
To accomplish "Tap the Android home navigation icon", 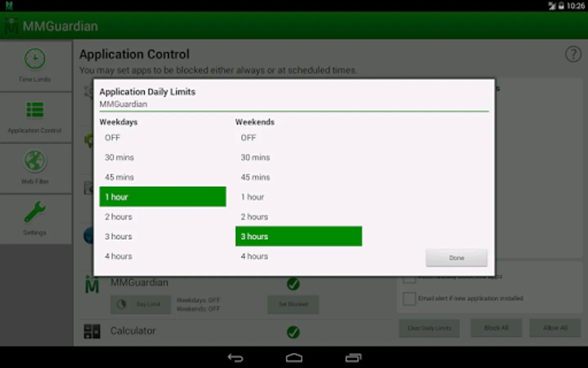I will tap(294, 358).
